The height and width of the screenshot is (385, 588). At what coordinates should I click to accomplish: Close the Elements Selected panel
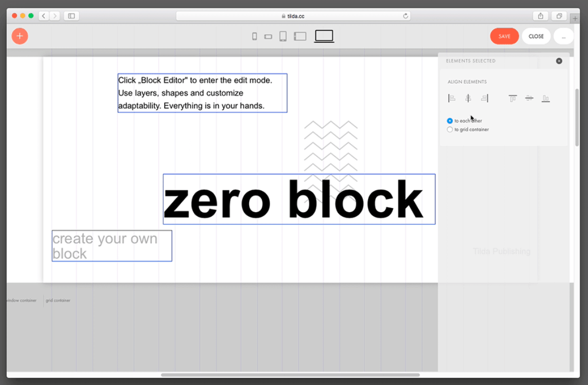(x=559, y=61)
